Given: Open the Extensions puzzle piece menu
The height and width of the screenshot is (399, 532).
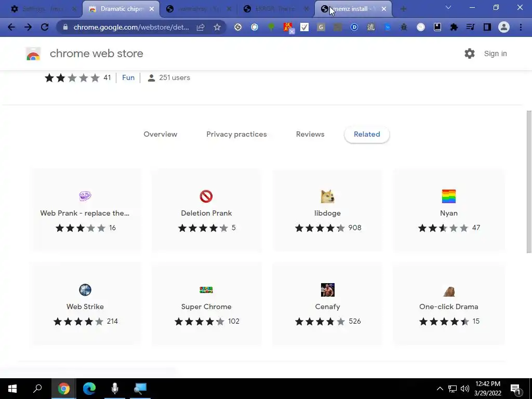Looking at the screenshot, I should click(454, 27).
